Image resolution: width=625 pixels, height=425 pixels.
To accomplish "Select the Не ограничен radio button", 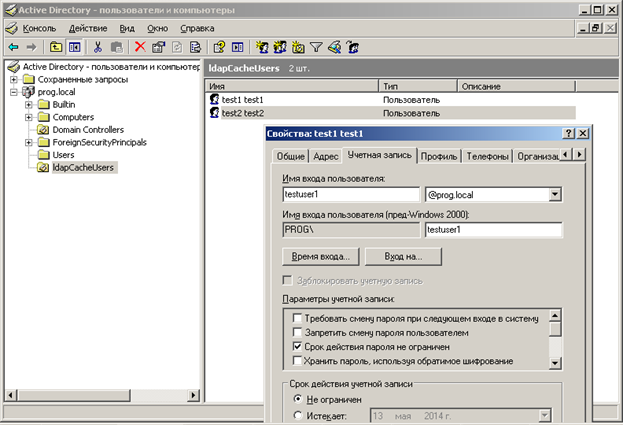I will 297,399.
